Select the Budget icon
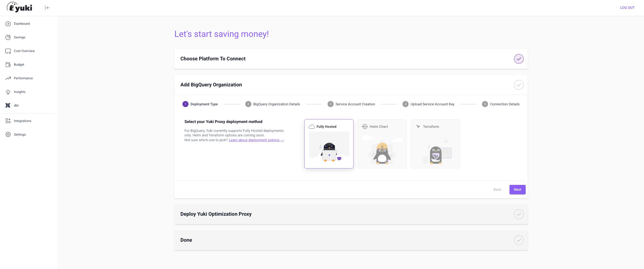644x269 pixels. click(8, 64)
